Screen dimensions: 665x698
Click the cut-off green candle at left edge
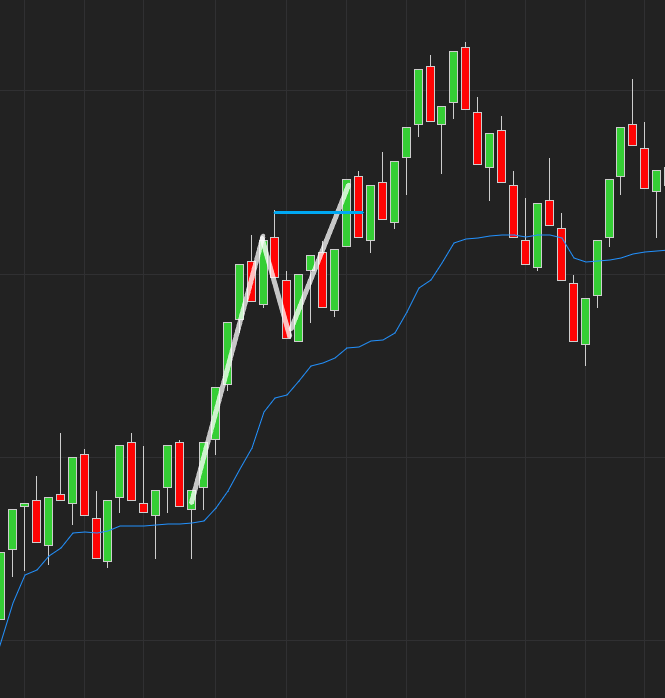(2, 585)
